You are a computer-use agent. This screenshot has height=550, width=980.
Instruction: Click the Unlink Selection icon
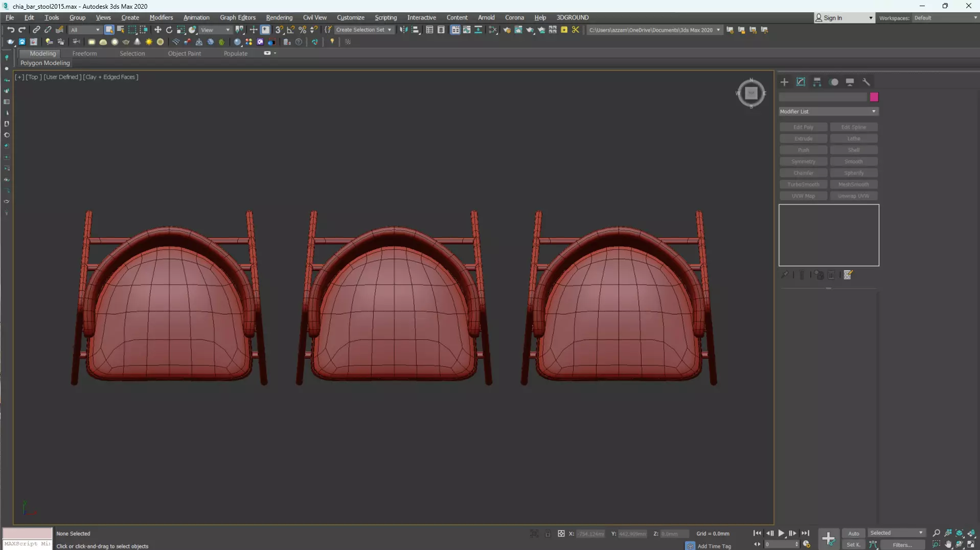[x=48, y=30]
